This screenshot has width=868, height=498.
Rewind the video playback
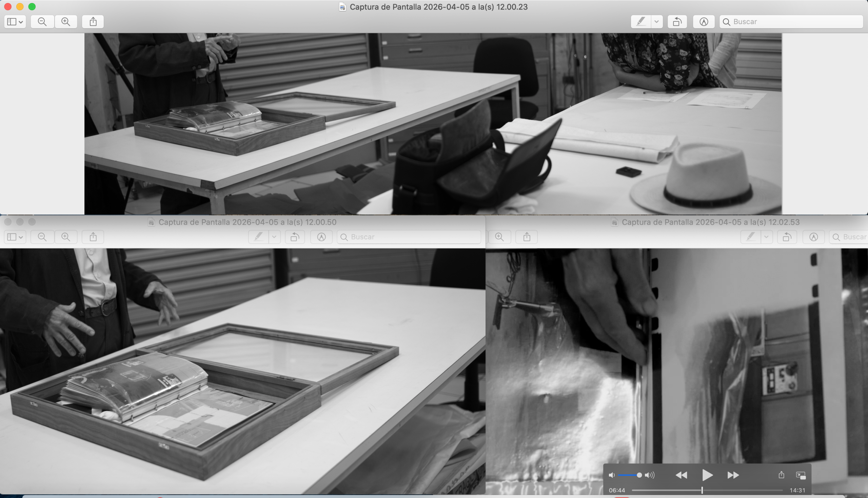(x=681, y=475)
